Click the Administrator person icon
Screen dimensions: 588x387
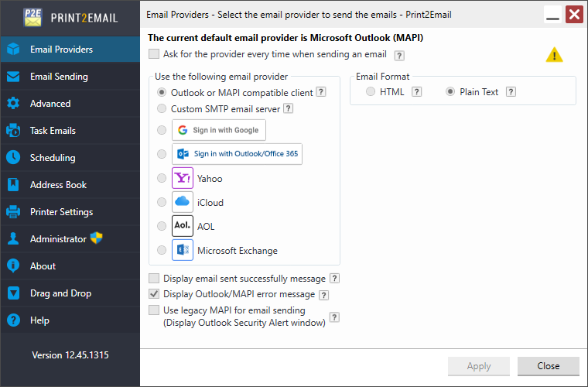coord(13,239)
